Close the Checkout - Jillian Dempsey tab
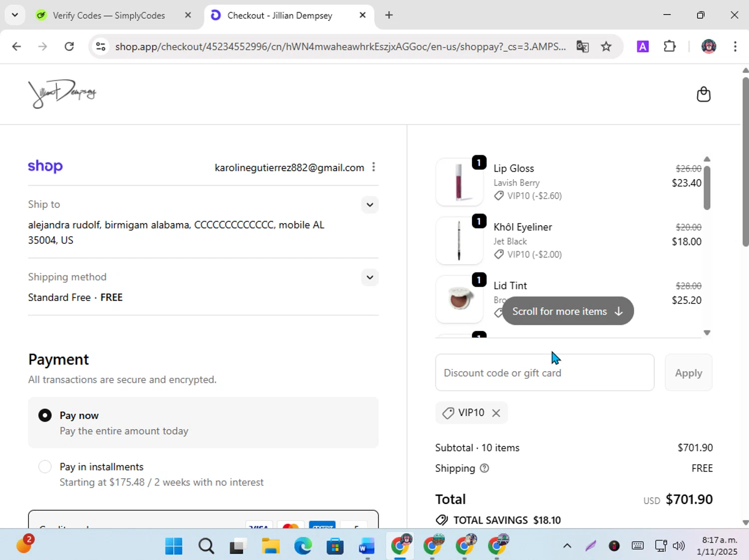 (x=363, y=15)
